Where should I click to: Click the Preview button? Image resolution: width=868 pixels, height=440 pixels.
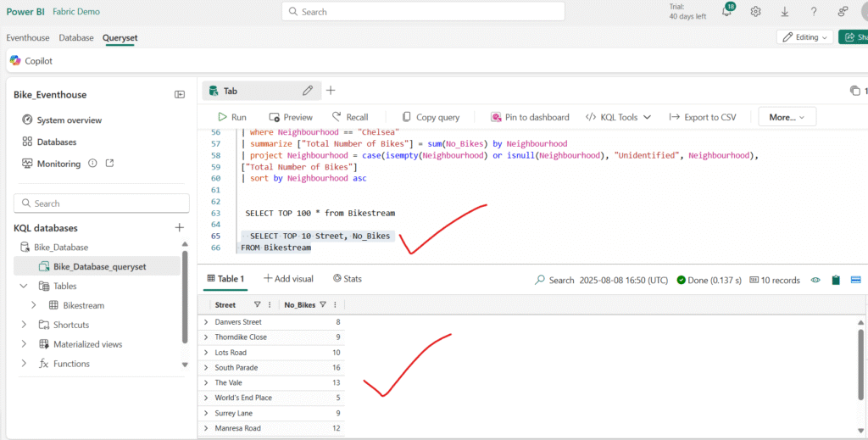pyautogui.click(x=291, y=117)
